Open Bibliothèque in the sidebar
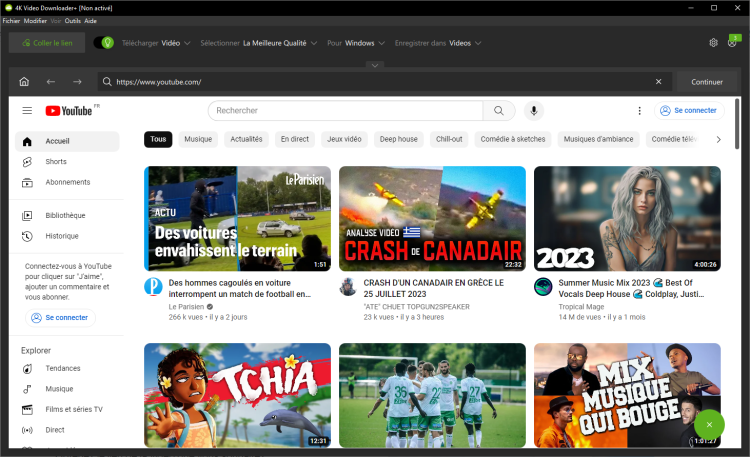 click(x=67, y=215)
